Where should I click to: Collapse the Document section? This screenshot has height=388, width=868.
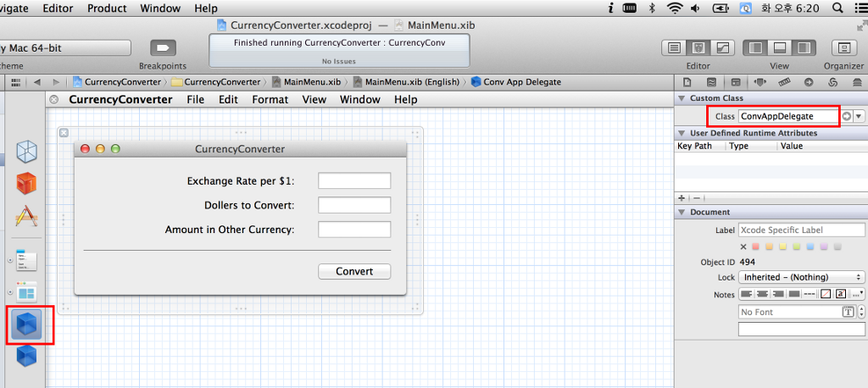click(x=682, y=212)
